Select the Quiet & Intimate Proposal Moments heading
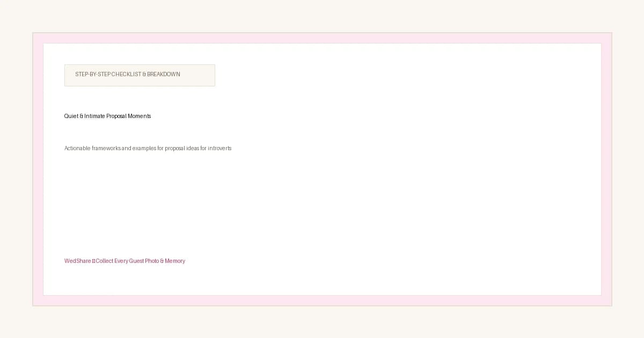This screenshot has height=338, width=644. tap(108, 116)
